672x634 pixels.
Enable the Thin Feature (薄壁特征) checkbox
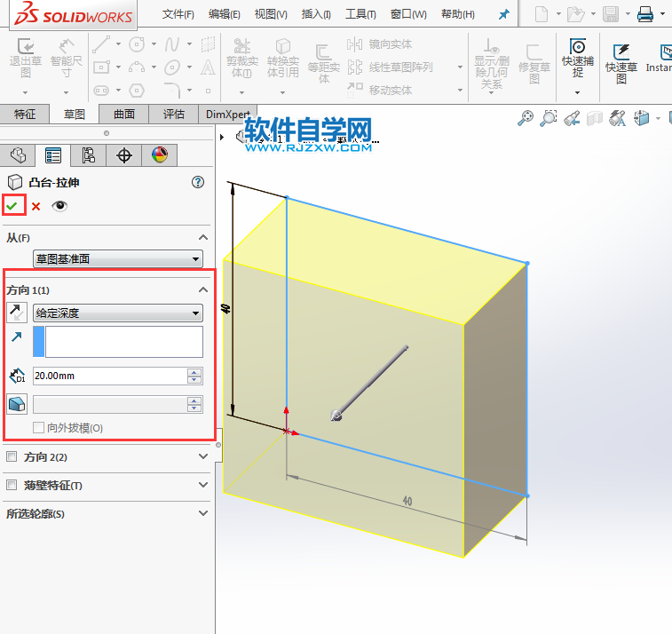point(12,485)
